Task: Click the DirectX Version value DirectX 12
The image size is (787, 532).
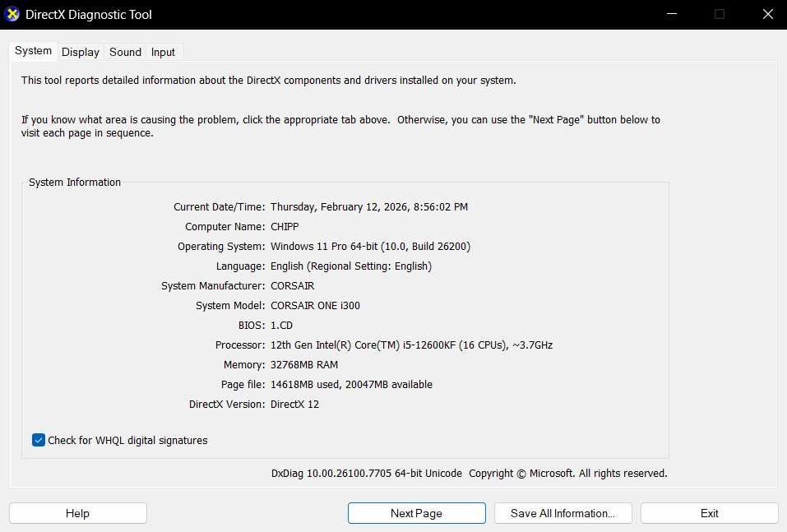Action: pyautogui.click(x=294, y=404)
